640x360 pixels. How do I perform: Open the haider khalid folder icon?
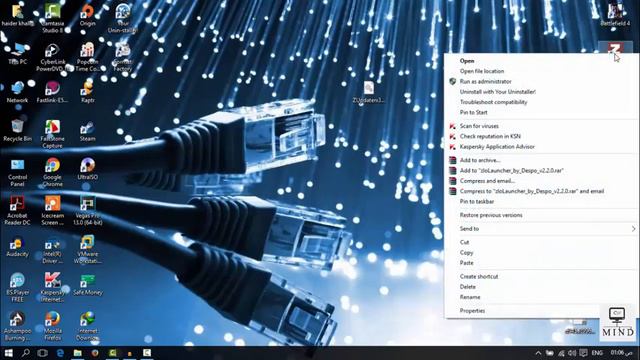click(17, 15)
